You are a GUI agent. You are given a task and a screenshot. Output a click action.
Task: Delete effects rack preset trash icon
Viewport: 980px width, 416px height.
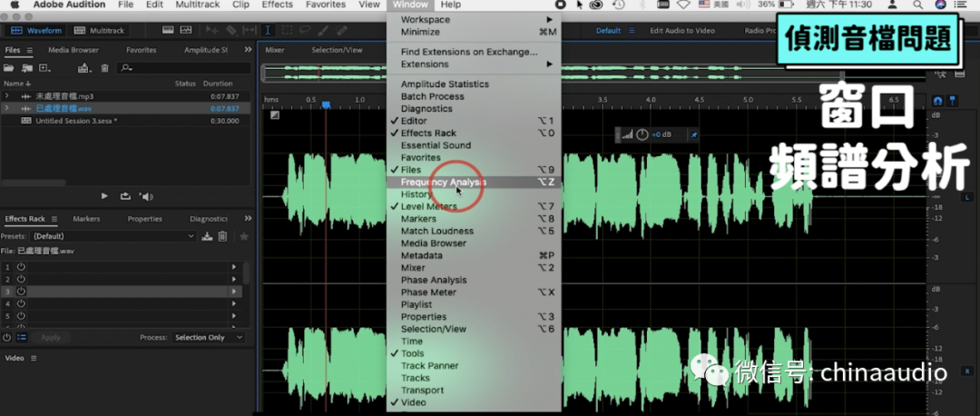[222, 236]
